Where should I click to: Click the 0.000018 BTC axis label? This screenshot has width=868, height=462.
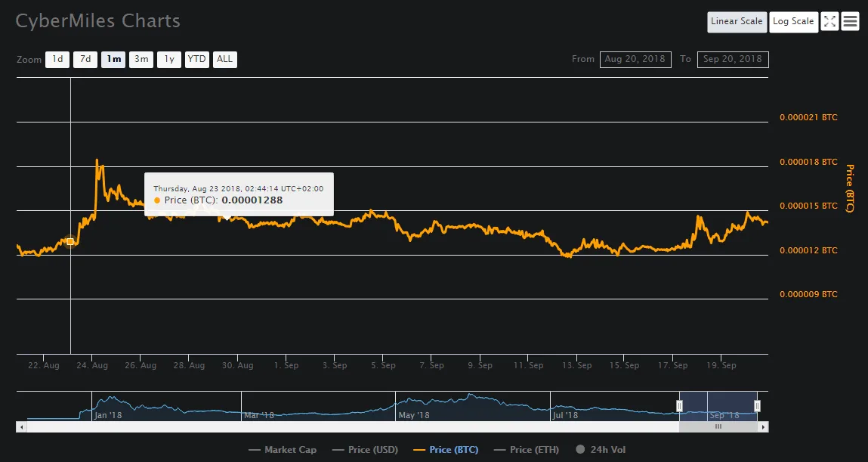pyautogui.click(x=808, y=162)
